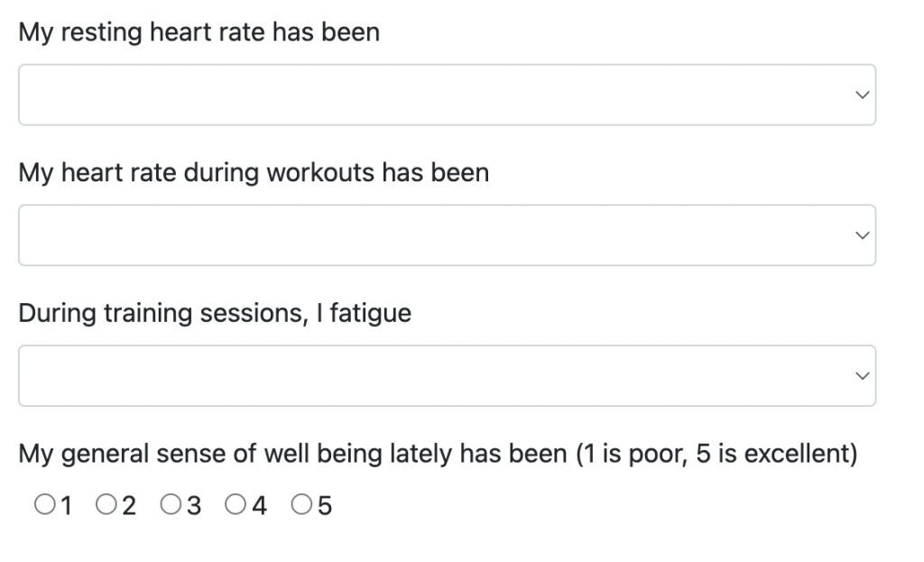Open the workout heart rate dropdown
Viewport: 924px width, 562px height.
pos(448,235)
